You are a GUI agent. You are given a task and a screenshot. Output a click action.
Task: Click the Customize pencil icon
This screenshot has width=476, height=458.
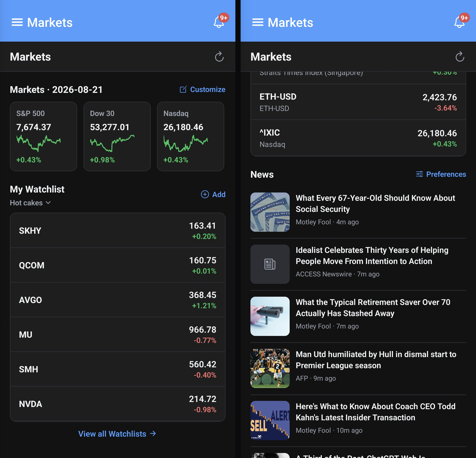pos(183,89)
